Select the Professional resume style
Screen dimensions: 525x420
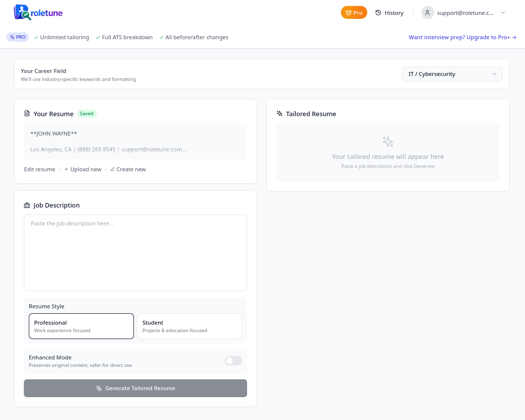pyautogui.click(x=81, y=326)
